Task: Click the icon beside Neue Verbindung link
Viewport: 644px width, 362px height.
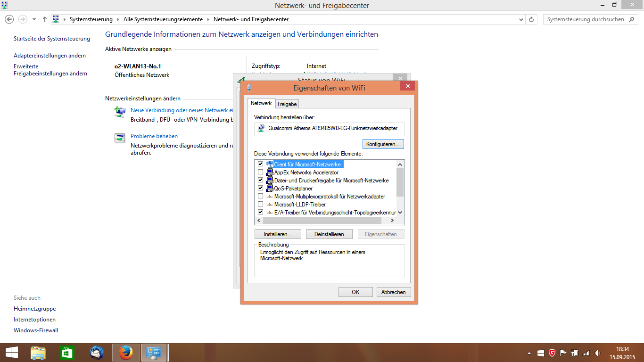Action: pyautogui.click(x=120, y=112)
